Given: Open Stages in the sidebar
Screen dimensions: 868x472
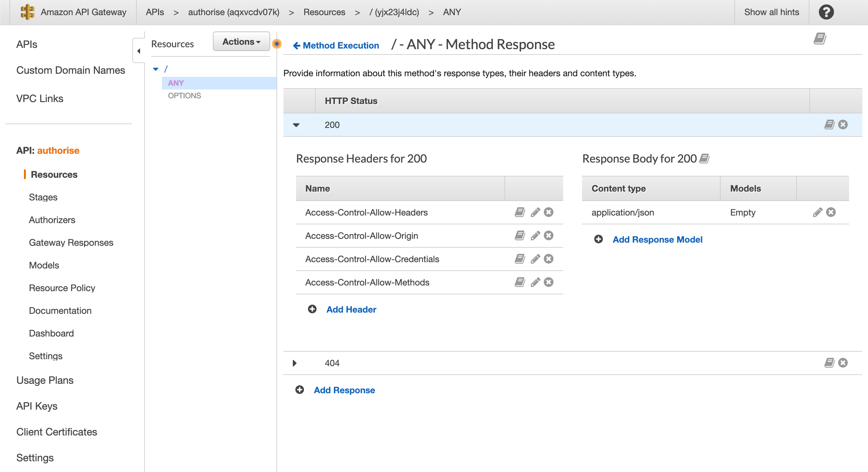Looking at the screenshot, I should 43,197.
